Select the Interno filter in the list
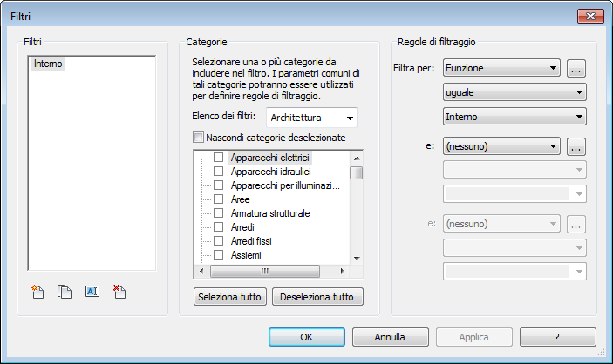The image size is (613, 364). point(48,64)
